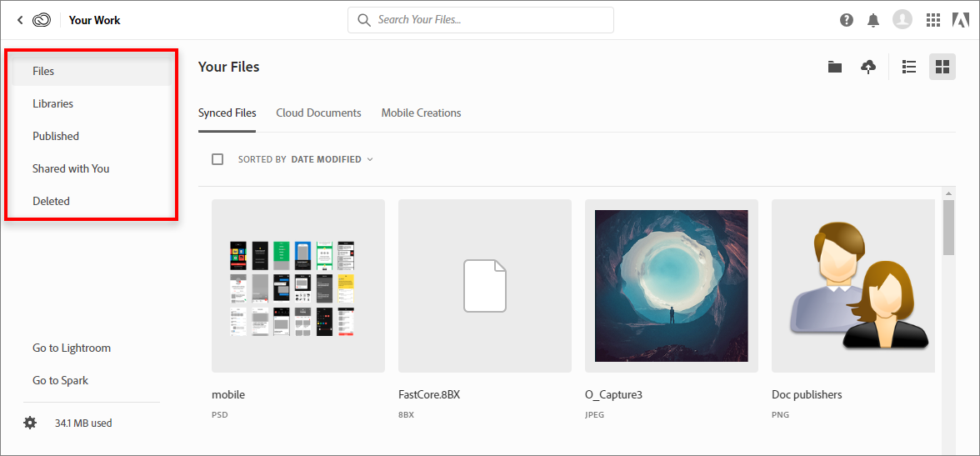980x456 pixels.
Task: Tick the select all files checkbox
Action: (217, 159)
